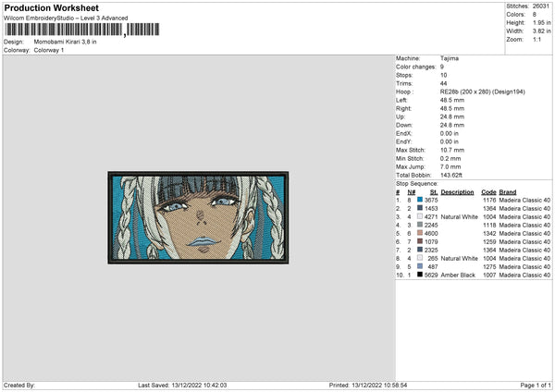Click the Left value '48.5 mm'
This screenshot has height=392, width=555.
click(452, 100)
